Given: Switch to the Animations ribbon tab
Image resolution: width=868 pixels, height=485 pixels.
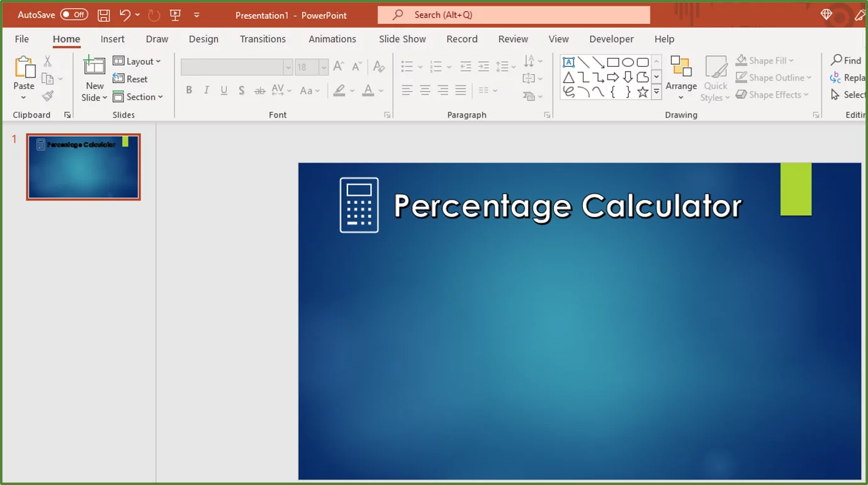Looking at the screenshot, I should pos(332,39).
